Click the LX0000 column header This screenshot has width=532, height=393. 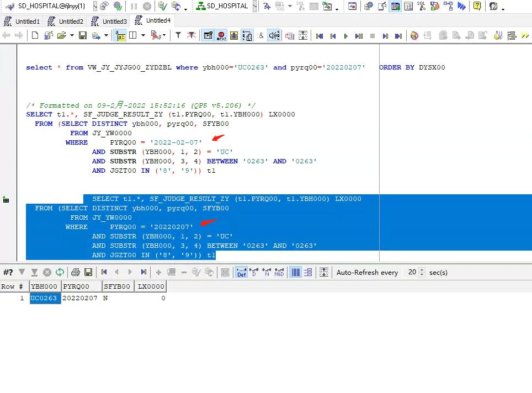[151, 286]
